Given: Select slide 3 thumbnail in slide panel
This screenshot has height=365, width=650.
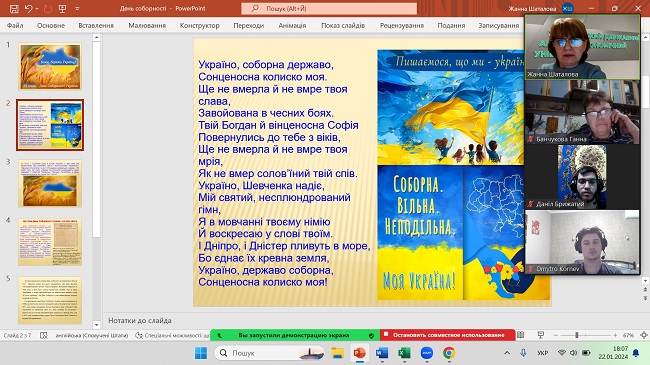Looking at the screenshot, I should (50, 183).
